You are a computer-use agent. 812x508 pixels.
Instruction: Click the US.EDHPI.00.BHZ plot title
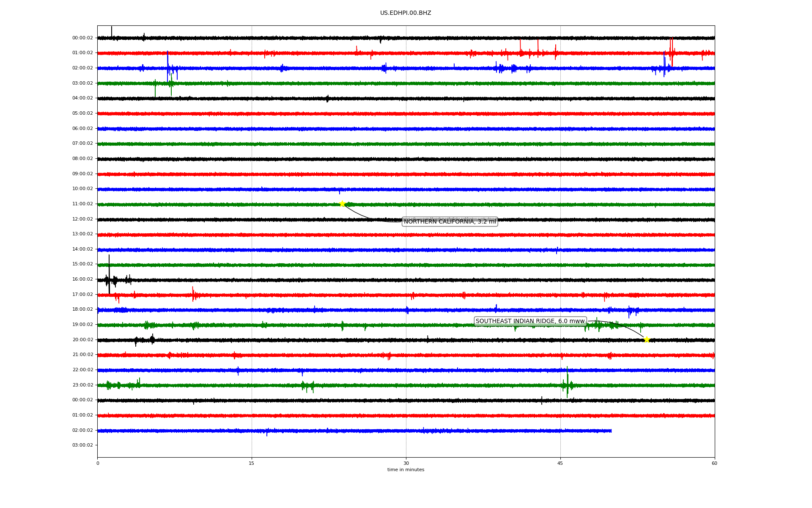(x=406, y=13)
